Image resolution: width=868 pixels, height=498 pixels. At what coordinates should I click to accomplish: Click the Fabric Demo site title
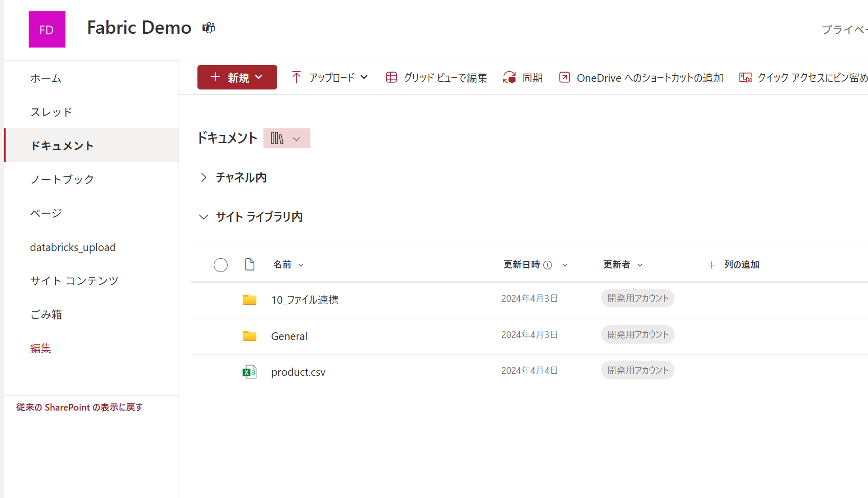(139, 28)
